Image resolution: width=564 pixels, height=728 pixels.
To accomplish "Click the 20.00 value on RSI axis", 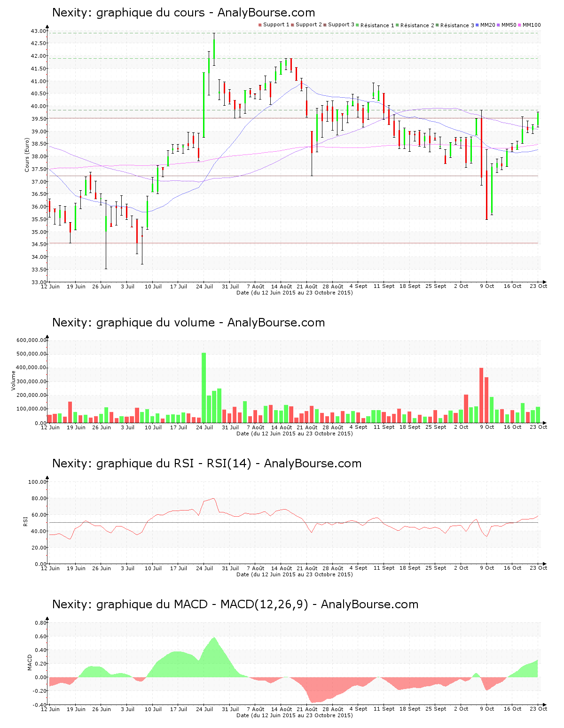I will click(39, 548).
